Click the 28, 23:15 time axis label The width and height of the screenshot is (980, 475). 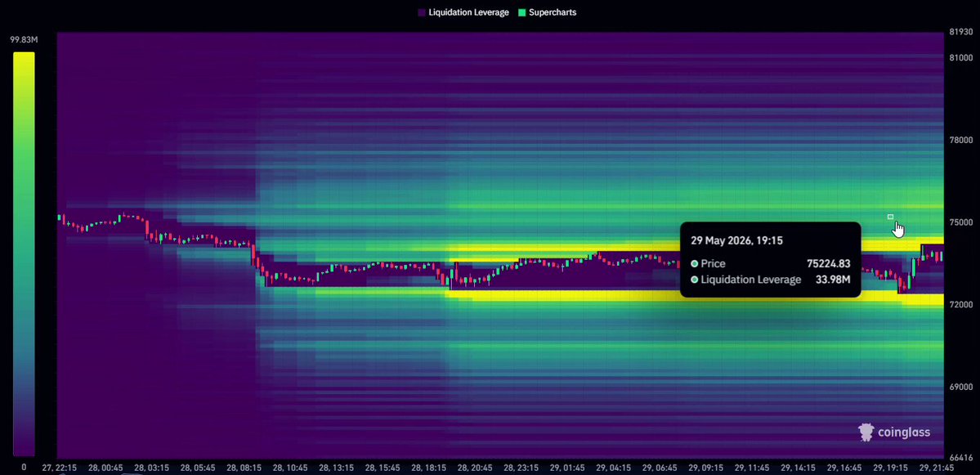[x=521, y=468]
